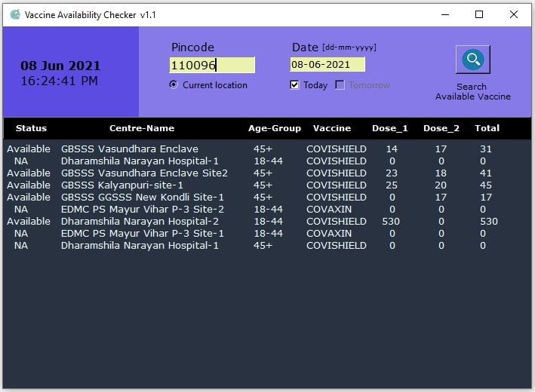This screenshot has height=392, width=535.
Task: Select the Dharamshila Narayan Hospital-2 row
Action: click(140, 222)
